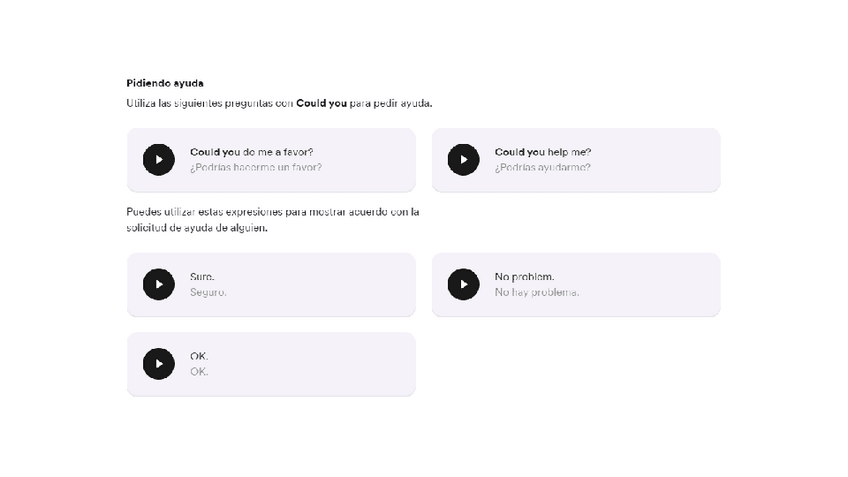Play audio for "Could you do me a favor?"
Image resolution: width=848 pixels, height=477 pixels.
[159, 160]
